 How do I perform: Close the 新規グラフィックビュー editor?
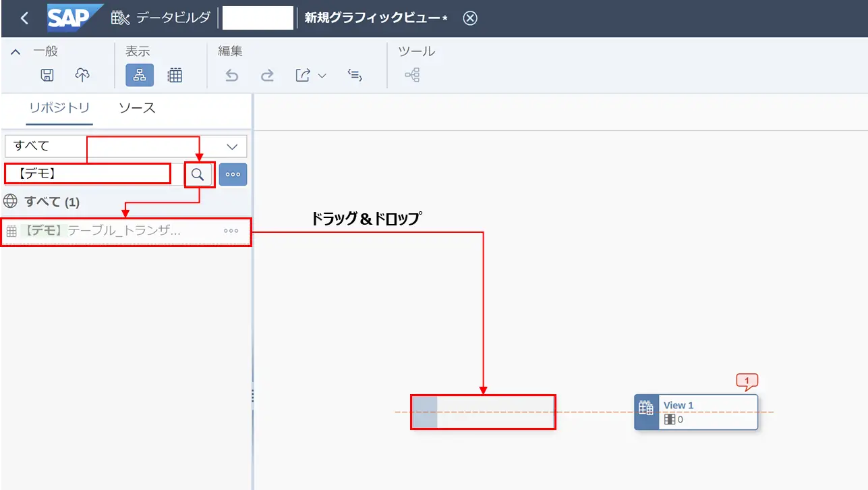click(x=470, y=18)
